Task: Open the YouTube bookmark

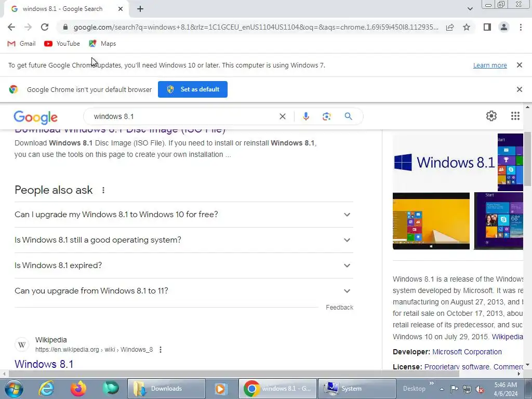Action: coord(62,44)
